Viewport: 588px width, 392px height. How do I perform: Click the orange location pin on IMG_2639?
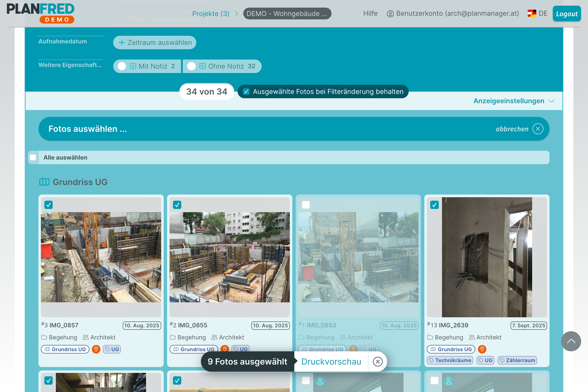click(482, 349)
